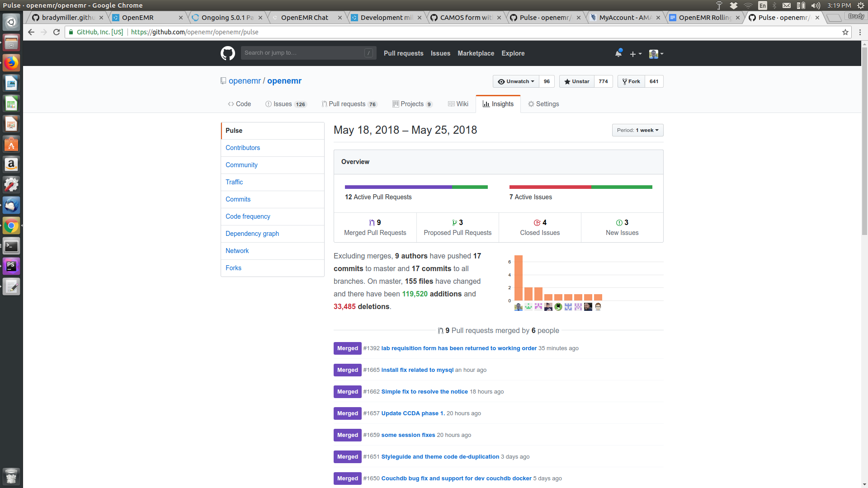Switch to the CAMOS form browser tab
868x488 pixels.
pos(466,18)
